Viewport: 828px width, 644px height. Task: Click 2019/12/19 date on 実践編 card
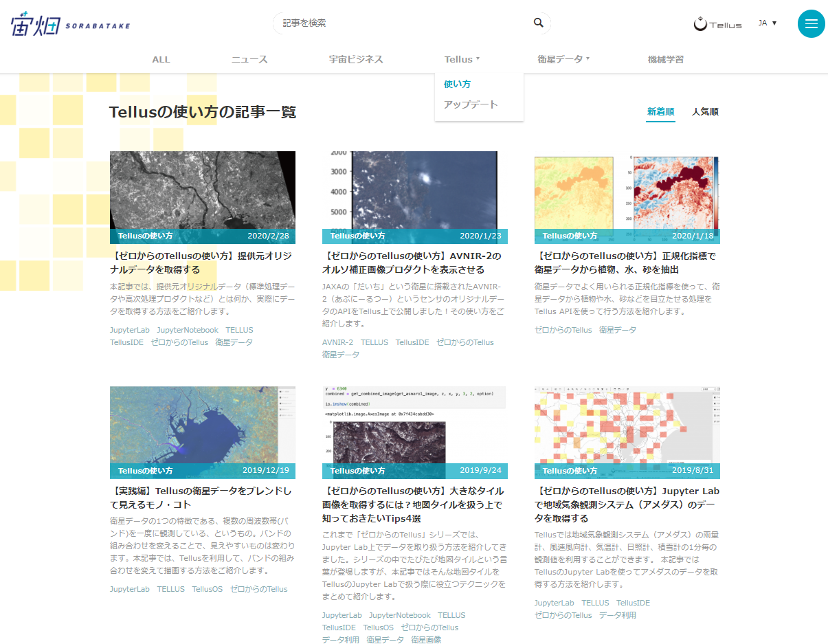(x=266, y=471)
